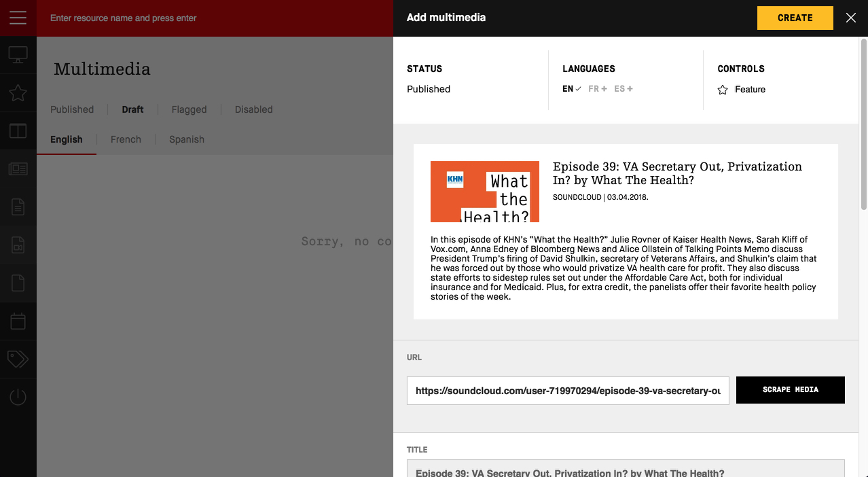This screenshot has width=868, height=477.
Task: Open the multimedia file icon in sidebar
Action: pos(18,245)
